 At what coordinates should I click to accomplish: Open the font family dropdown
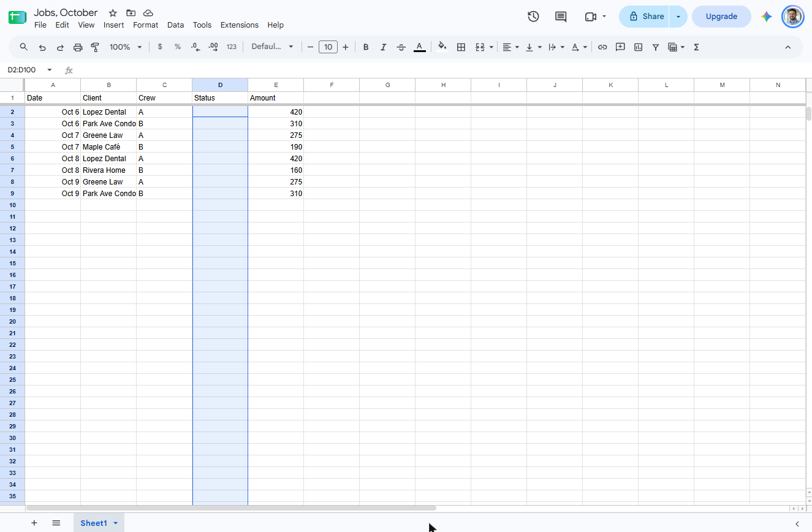272,47
